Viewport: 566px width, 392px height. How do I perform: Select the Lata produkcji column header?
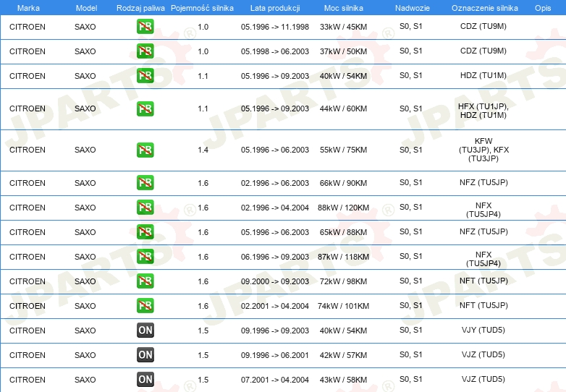(x=275, y=8)
